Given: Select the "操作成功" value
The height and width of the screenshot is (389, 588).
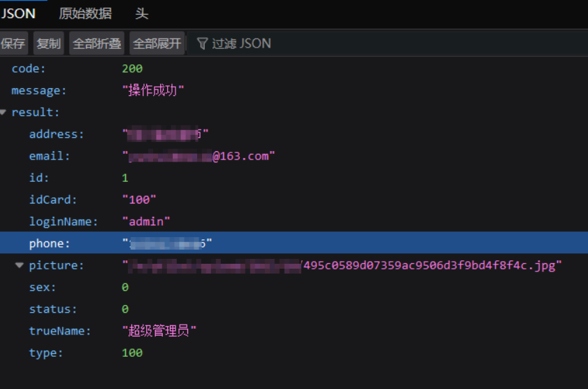Looking at the screenshot, I should 153,90.
